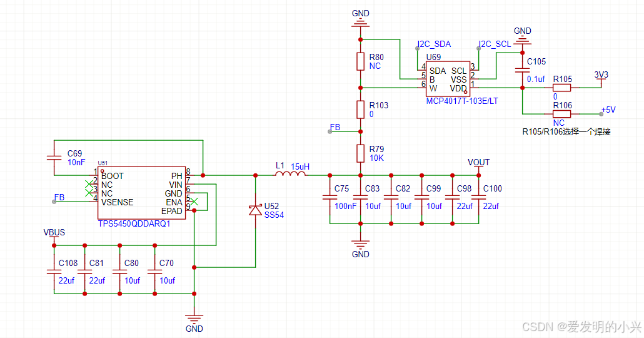
Task: Click the 10uf value of C80
Action: pos(132,280)
